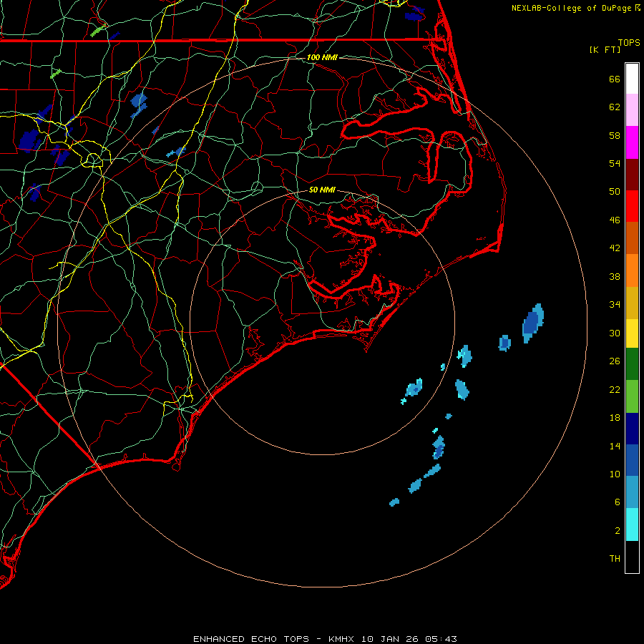Click the "TH" threshold label
The width and height of the screenshot is (644, 644).
[615, 559]
